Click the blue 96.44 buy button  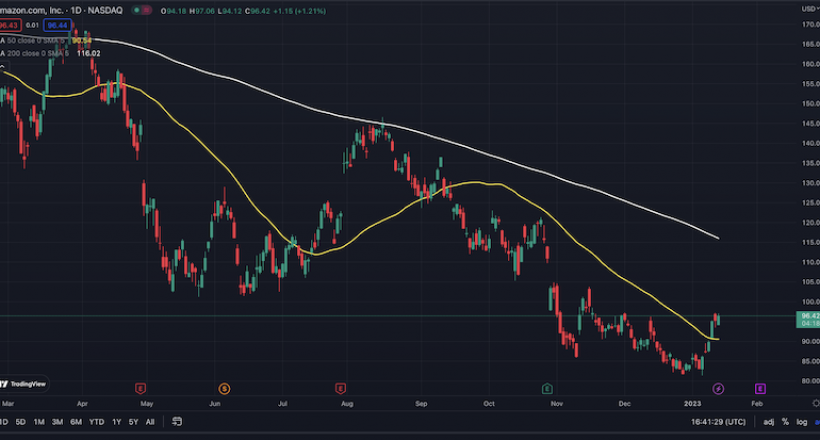[58, 25]
